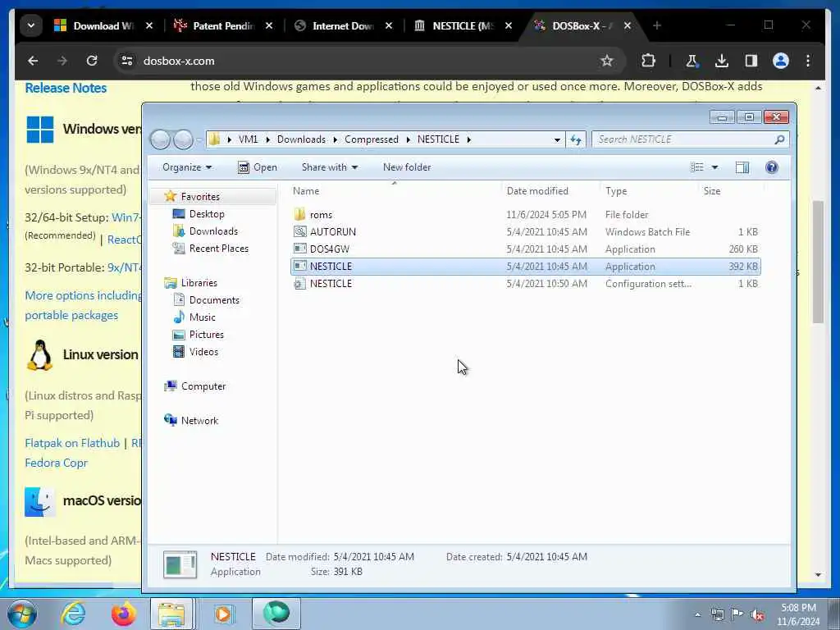Reload the dosbox-x.com page
Screen dimensions: 840x630
92,61
